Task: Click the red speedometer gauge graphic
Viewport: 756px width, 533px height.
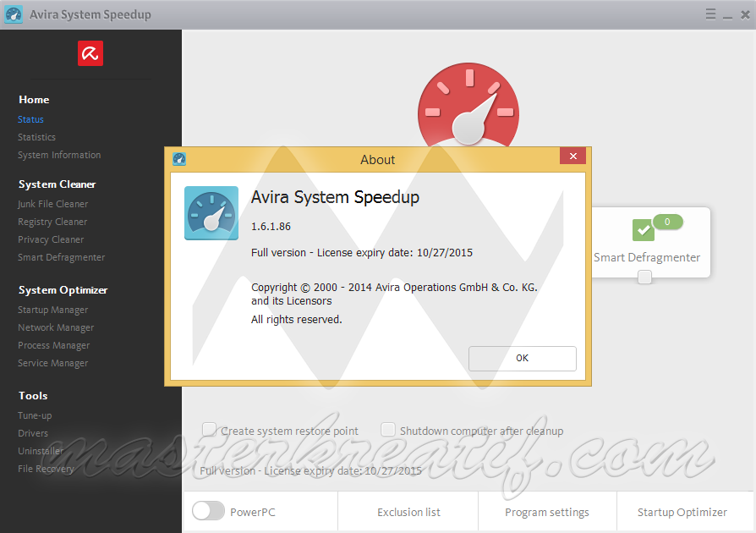Action: click(468, 106)
